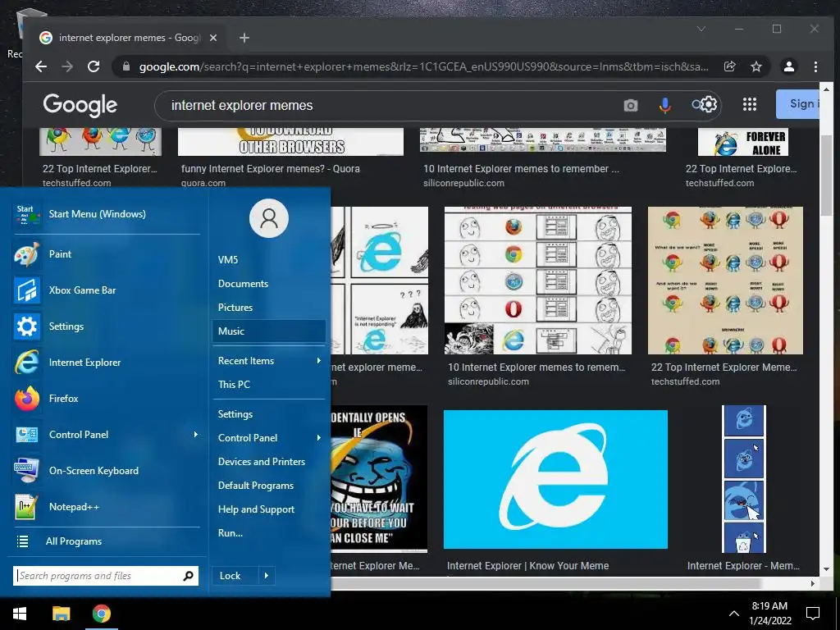840x630 pixels.
Task: Open the notification center icon
Action: 813,614
